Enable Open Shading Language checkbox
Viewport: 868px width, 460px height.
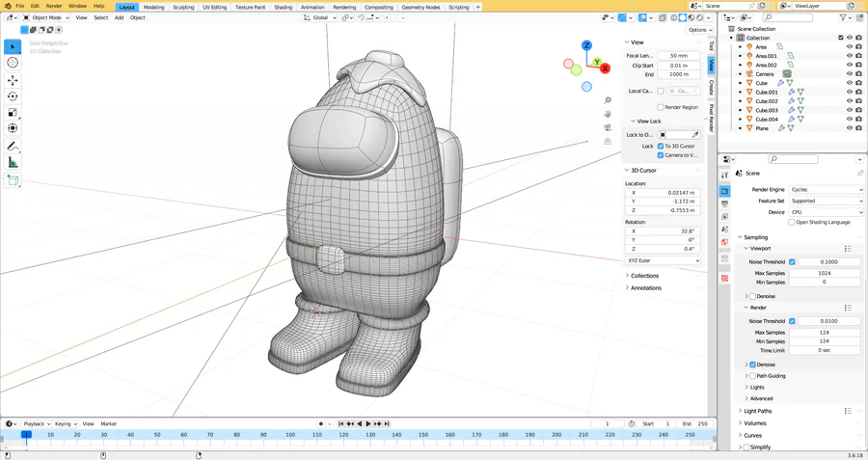pos(792,222)
